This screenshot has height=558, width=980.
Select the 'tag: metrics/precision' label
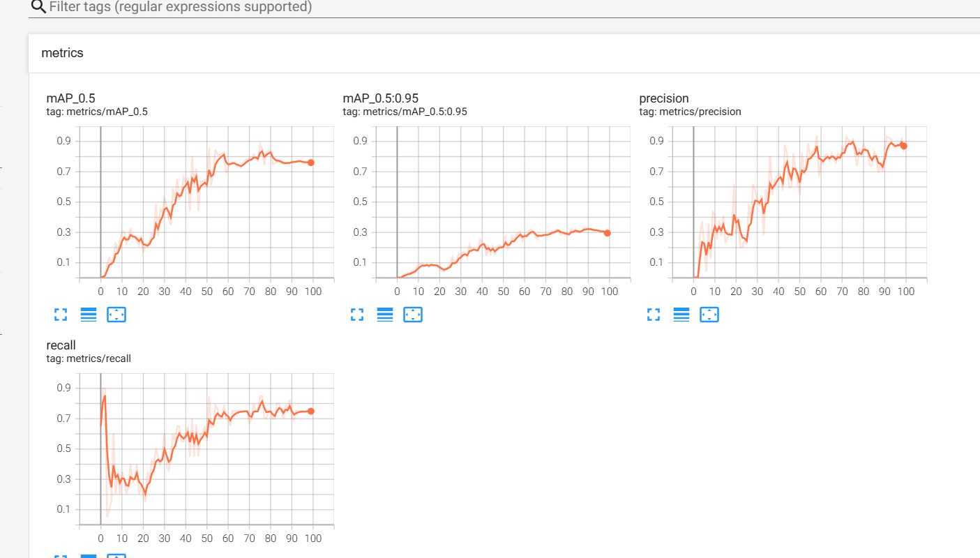[x=690, y=112]
